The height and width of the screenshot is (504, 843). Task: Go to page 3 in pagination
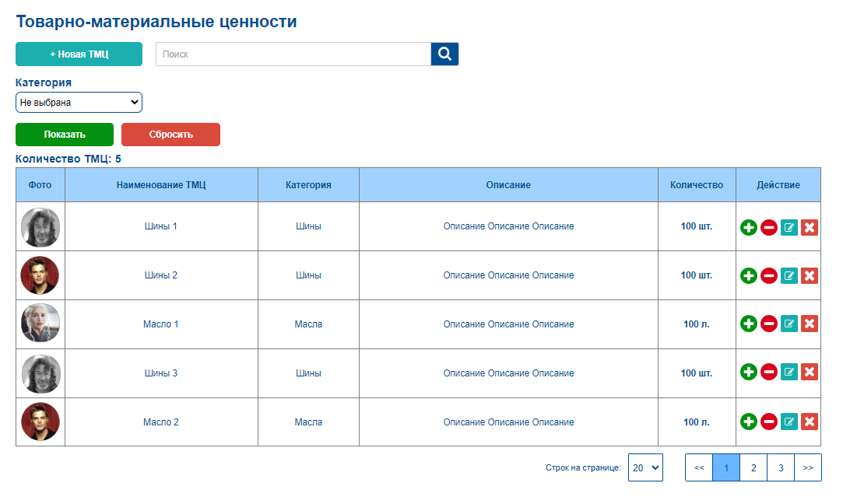pos(781,467)
